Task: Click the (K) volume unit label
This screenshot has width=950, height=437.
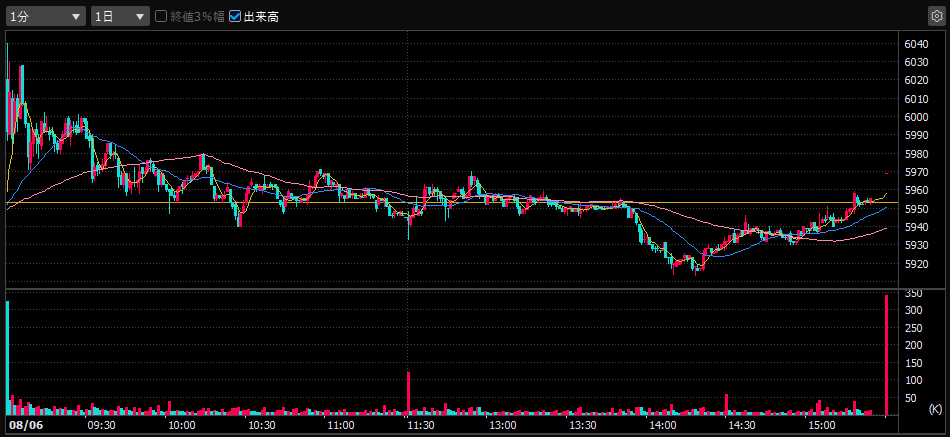Action: click(935, 409)
